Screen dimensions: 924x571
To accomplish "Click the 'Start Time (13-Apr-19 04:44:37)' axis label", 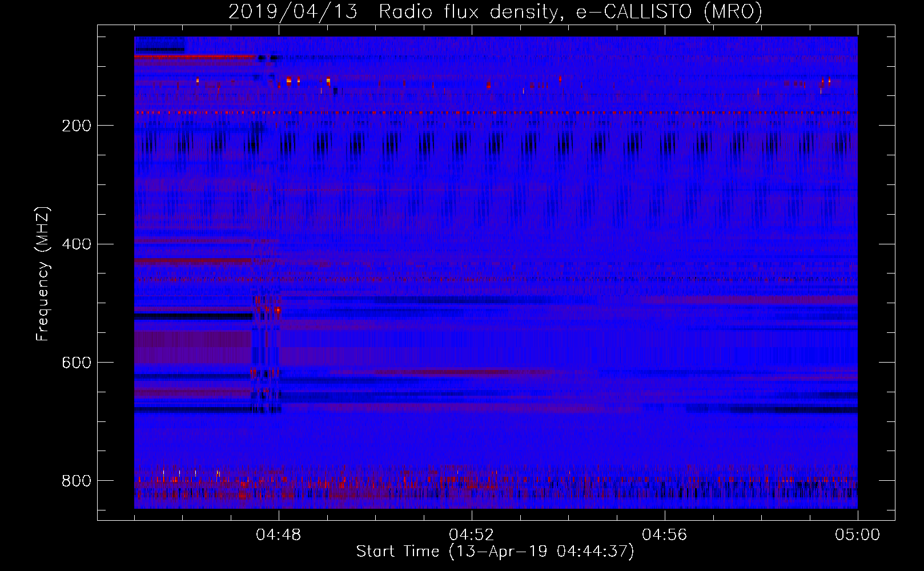I will pos(495,552).
